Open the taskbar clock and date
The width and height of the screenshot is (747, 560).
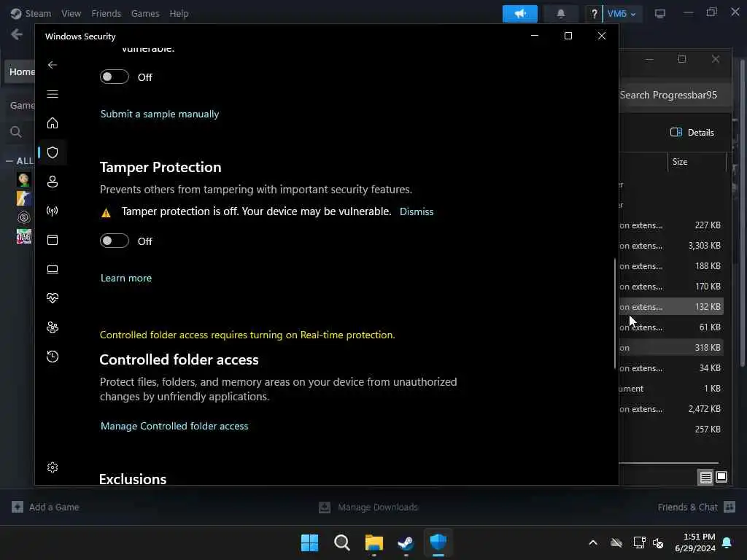pos(694,542)
